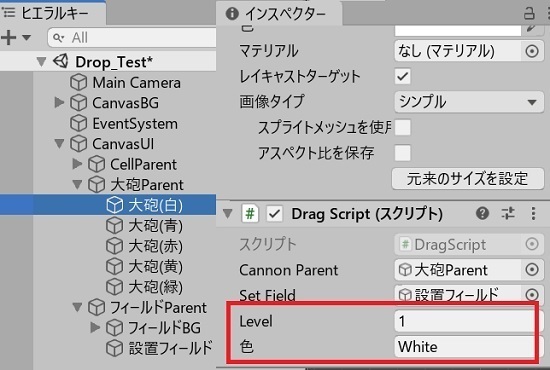This screenshot has width=550, height=370.
Task: Click the cube icon beside フィールドBG
Action: pyautogui.click(x=115, y=328)
